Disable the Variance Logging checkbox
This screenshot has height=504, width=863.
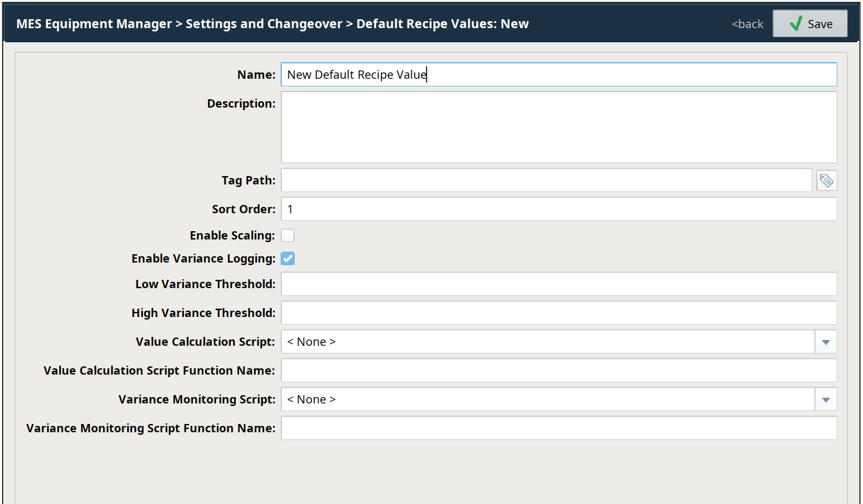288,259
